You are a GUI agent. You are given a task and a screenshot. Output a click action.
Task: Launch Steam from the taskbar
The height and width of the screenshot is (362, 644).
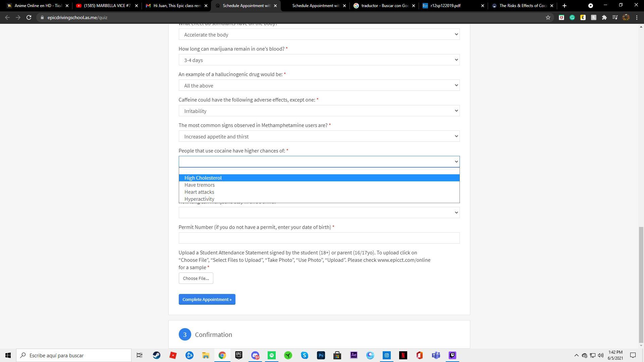point(156,355)
